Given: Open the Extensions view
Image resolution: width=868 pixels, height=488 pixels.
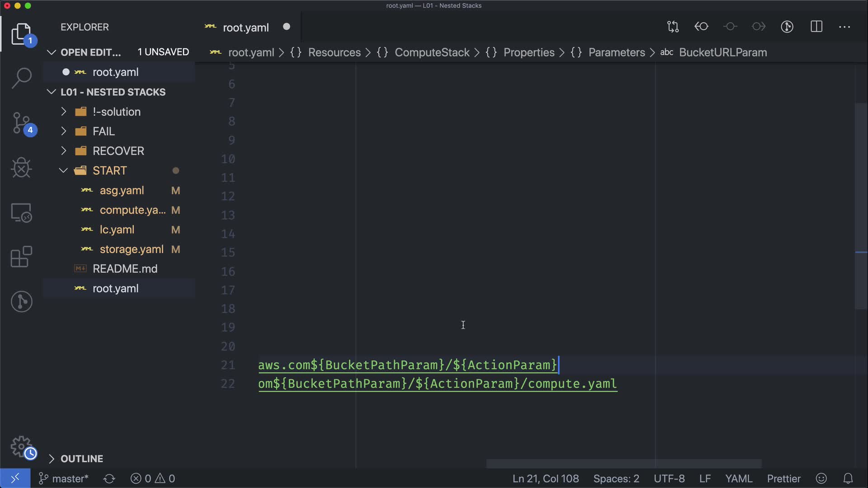Looking at the screenshot, I should (21, 257).
